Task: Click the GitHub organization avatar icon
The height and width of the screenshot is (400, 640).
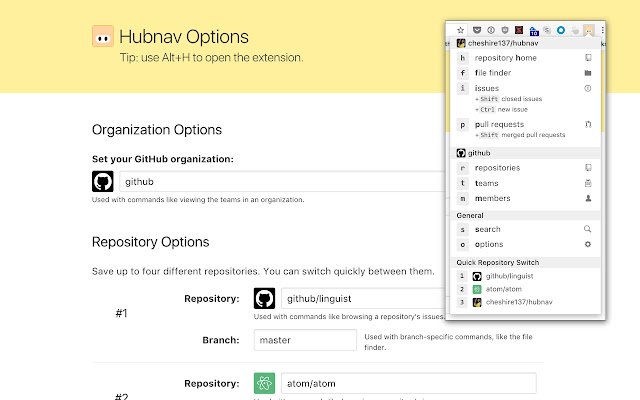Action: 102,181
